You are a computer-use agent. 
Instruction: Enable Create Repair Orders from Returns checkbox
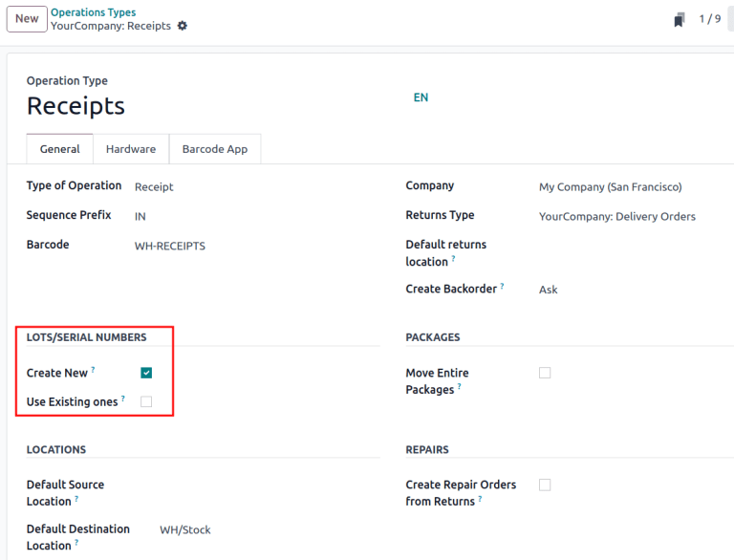point(545,485)
